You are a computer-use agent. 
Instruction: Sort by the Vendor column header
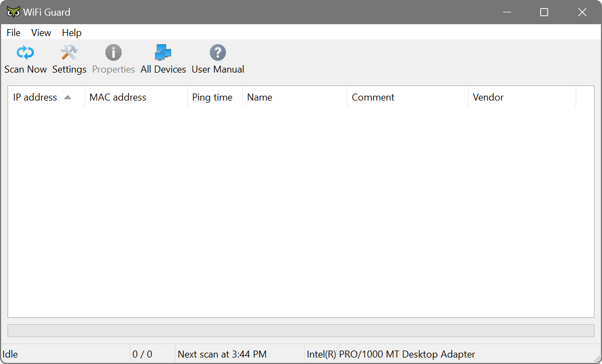522,97
